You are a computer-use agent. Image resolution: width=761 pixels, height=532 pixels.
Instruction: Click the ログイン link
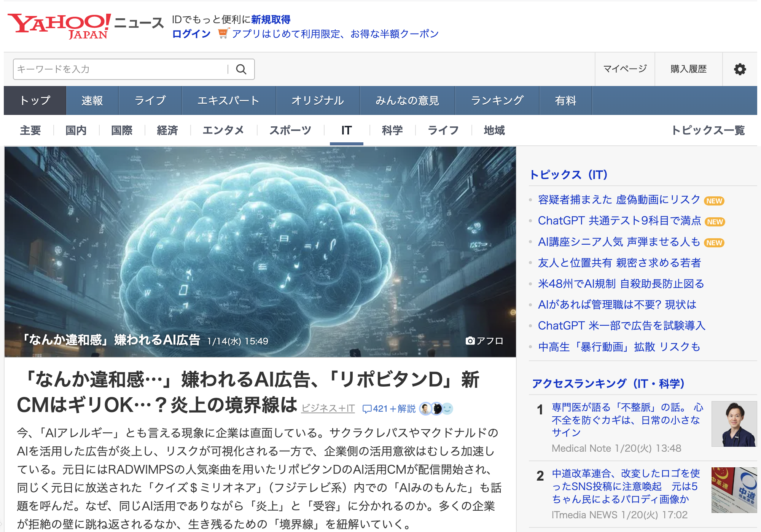[191, 34]
